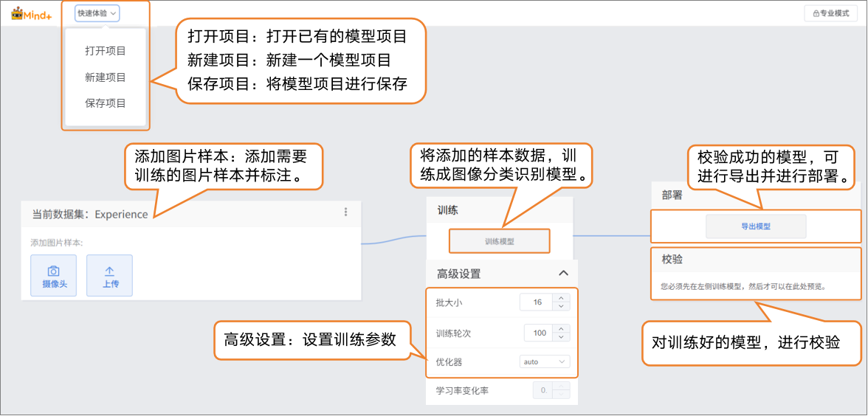Click the 批大小 value field
Screen dimensions: 868x416
tap(537, 302)
